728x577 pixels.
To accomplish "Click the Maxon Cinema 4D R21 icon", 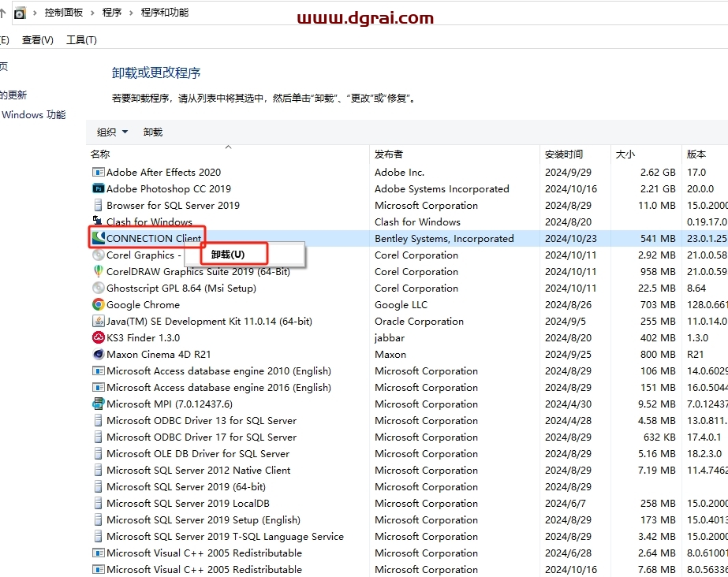I will click(98, 355).
